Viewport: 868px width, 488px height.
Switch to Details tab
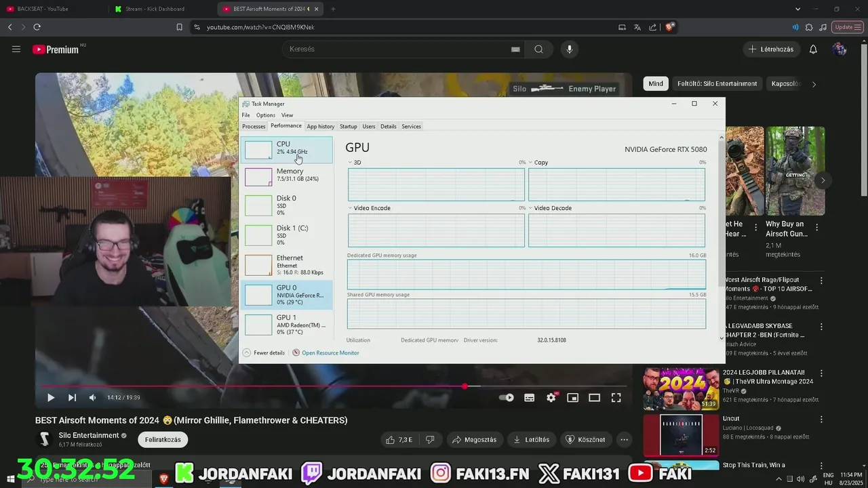coord(388,126)
